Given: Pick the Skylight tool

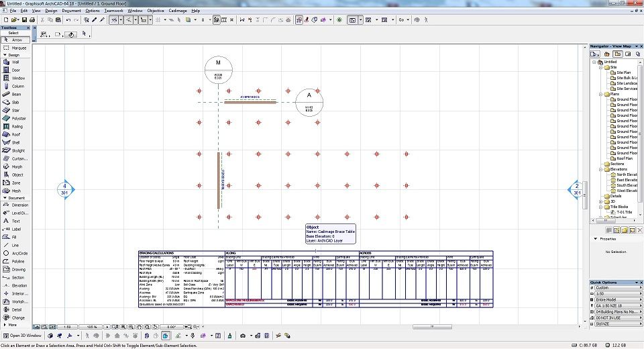Looking at the screenshot, I should pos(15,151).
